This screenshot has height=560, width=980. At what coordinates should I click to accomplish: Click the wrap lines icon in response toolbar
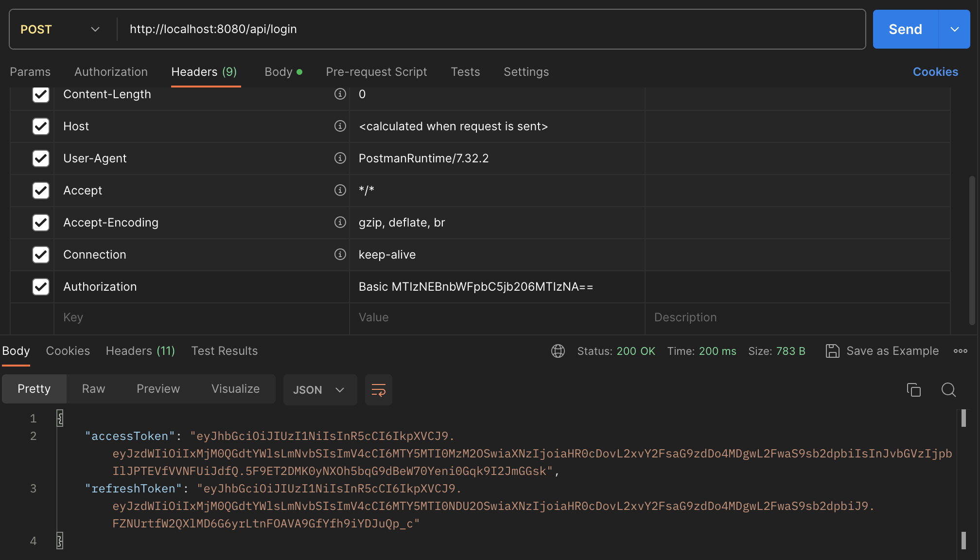[378, 390]
